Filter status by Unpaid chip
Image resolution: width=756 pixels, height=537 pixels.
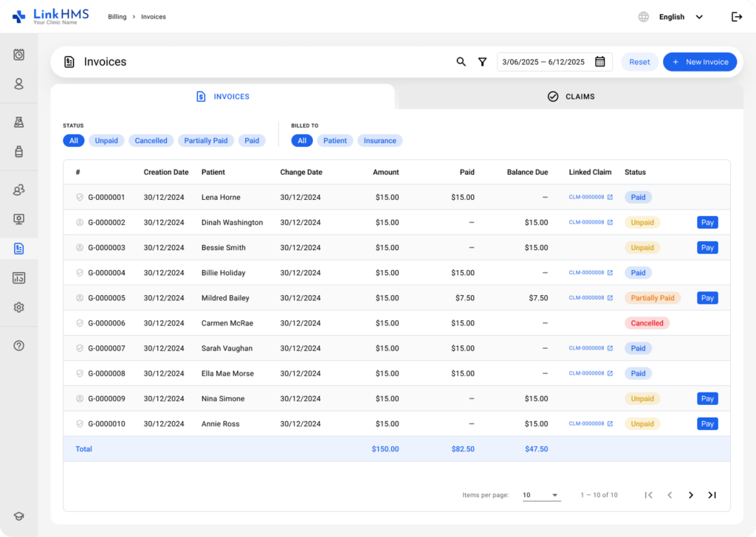[106, 141]
